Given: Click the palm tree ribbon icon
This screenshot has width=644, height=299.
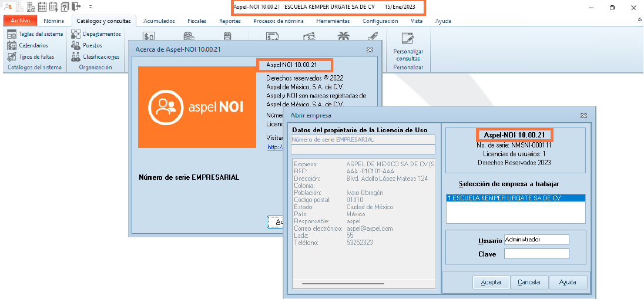Looking at the screenshot, I should 343,36.
